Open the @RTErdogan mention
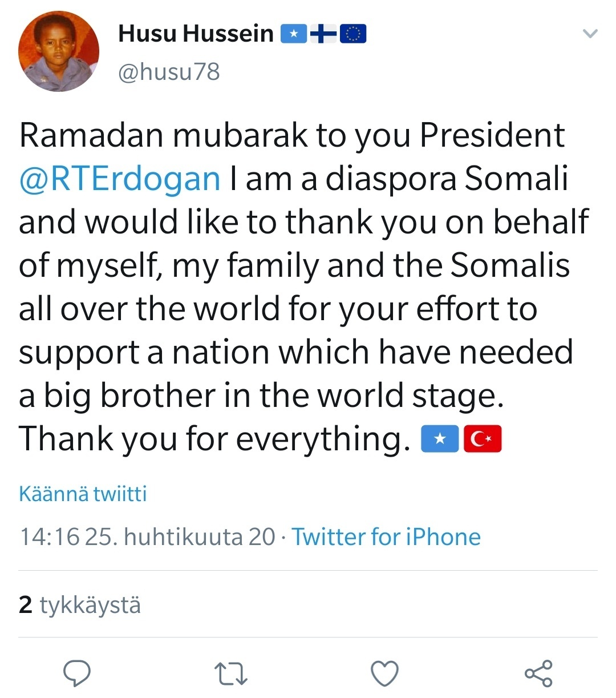This screenshot has height=698, width=616. pos(120,179)
